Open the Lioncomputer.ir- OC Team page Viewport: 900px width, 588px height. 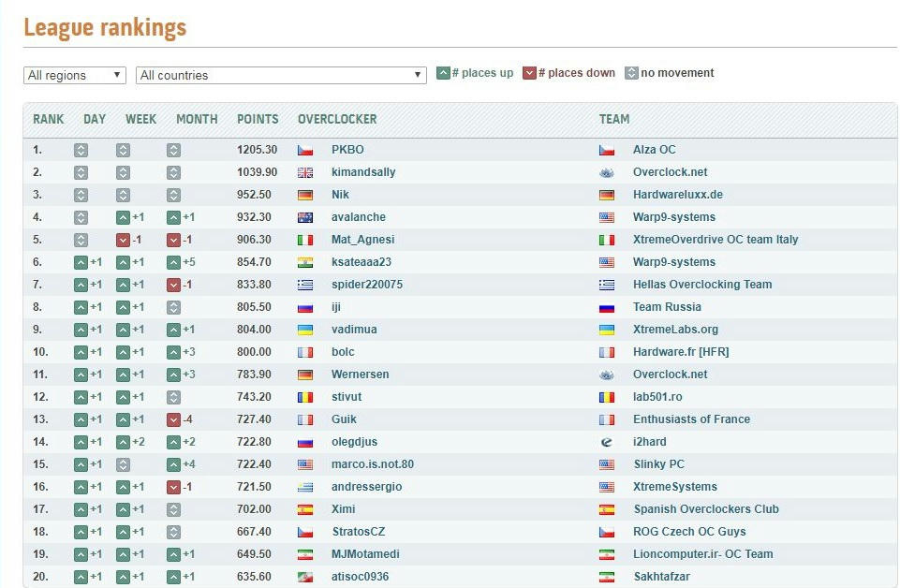click(703, 554)
